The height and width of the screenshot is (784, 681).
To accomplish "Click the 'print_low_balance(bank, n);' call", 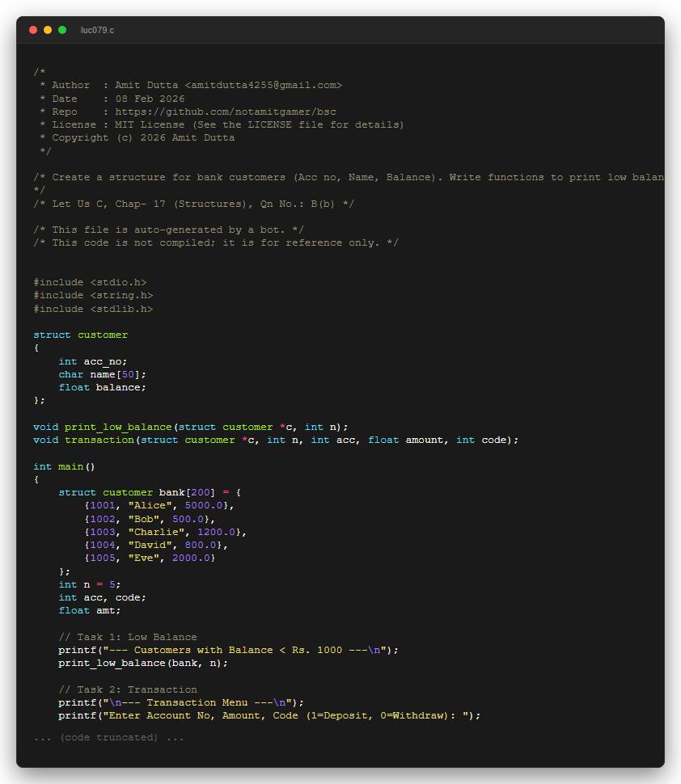I will click(x=143, y=663).
